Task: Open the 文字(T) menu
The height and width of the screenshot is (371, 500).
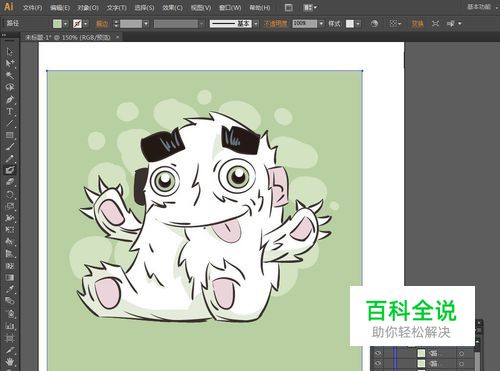Action: (117, 7)
